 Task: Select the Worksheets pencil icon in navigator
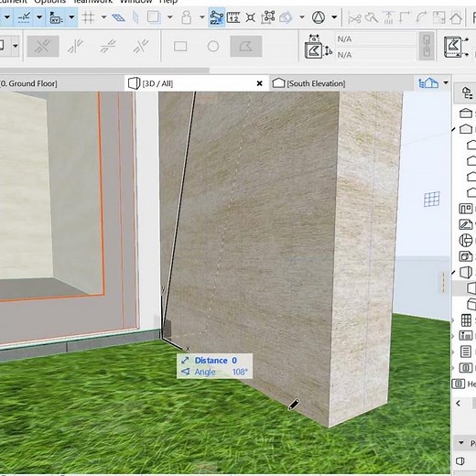466,224
